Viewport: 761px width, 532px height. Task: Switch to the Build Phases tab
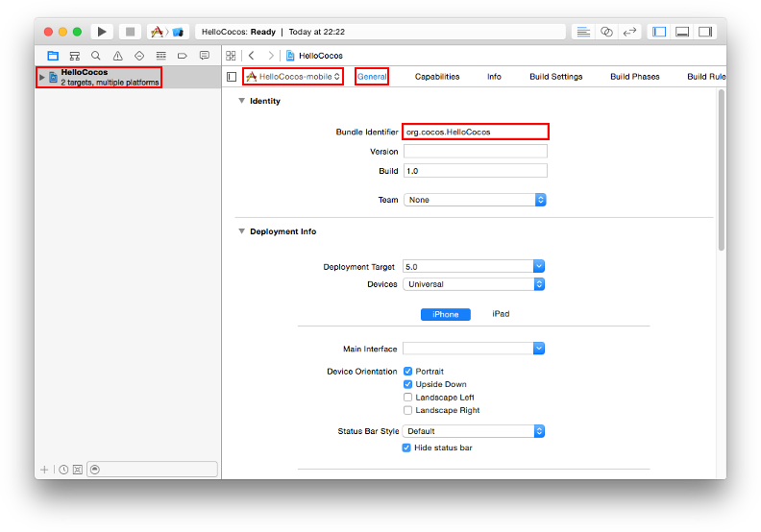[x=635, y=77]
